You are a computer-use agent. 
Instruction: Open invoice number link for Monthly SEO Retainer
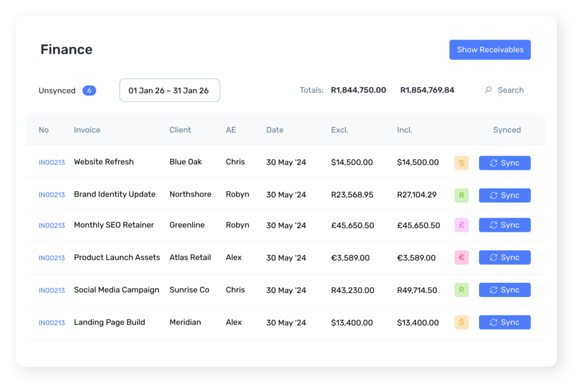[52, 226]
